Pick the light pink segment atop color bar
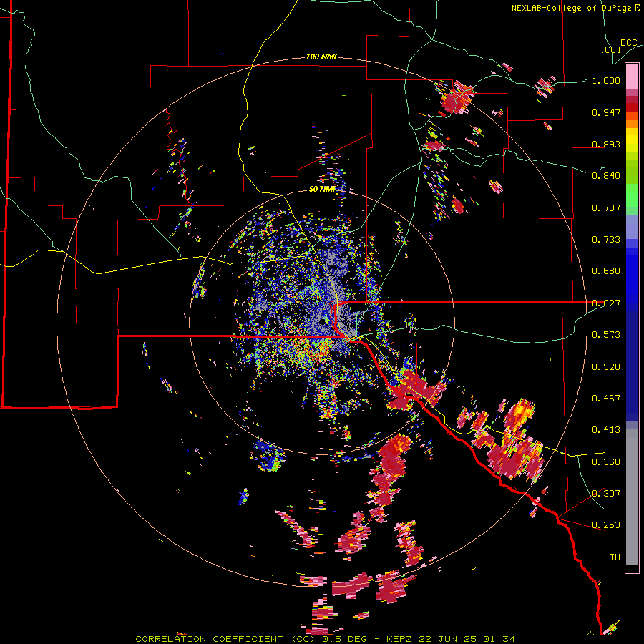 tap(632, 77)
